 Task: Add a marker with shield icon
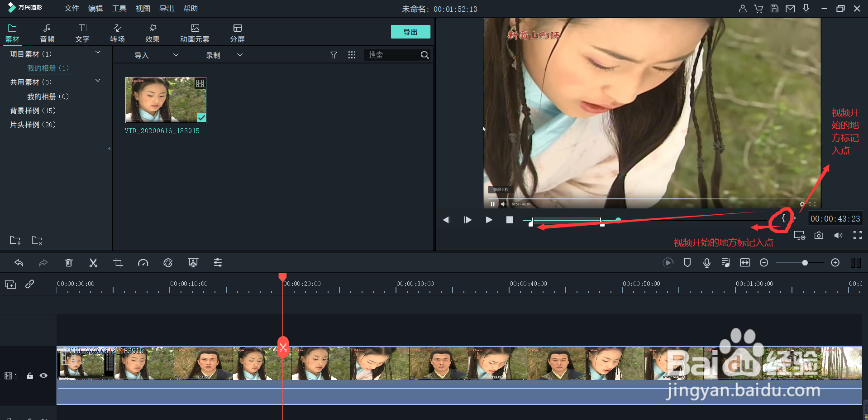pyautogui.click(x=687, y=263)
